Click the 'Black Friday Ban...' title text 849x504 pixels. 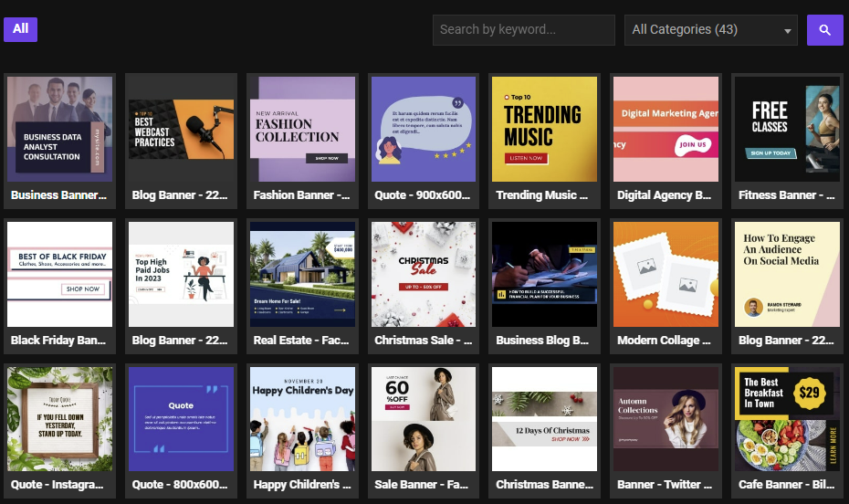tap(58, 340)
